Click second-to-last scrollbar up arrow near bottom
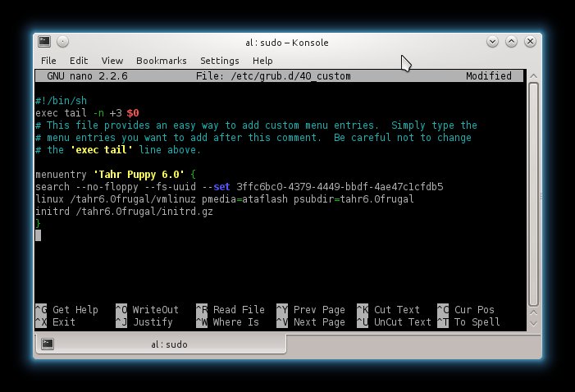 coord(533,312)
